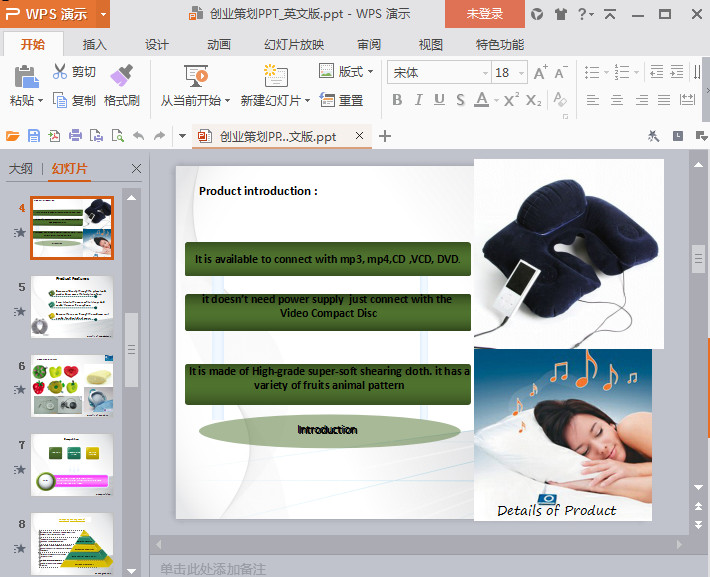The image size is (710, 577).
Task: Select slide 6 thumbnail with fruit images
Action: point(72,385)
